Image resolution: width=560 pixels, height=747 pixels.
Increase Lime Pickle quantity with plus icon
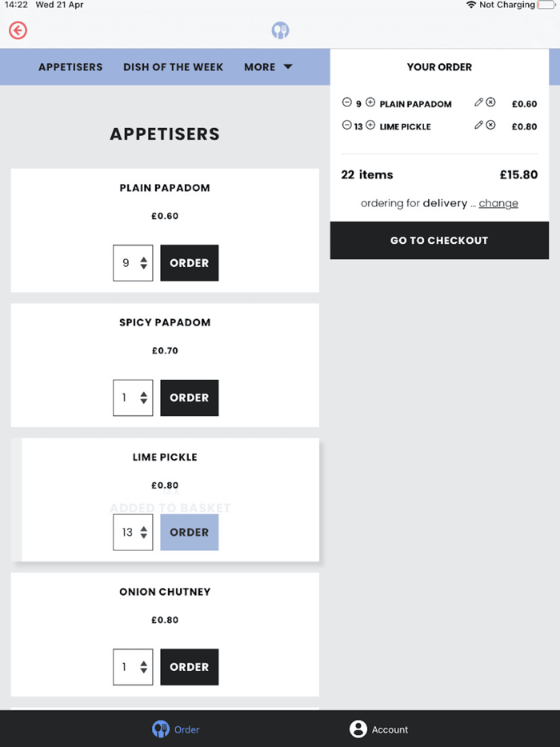click(x=370, y=126)
